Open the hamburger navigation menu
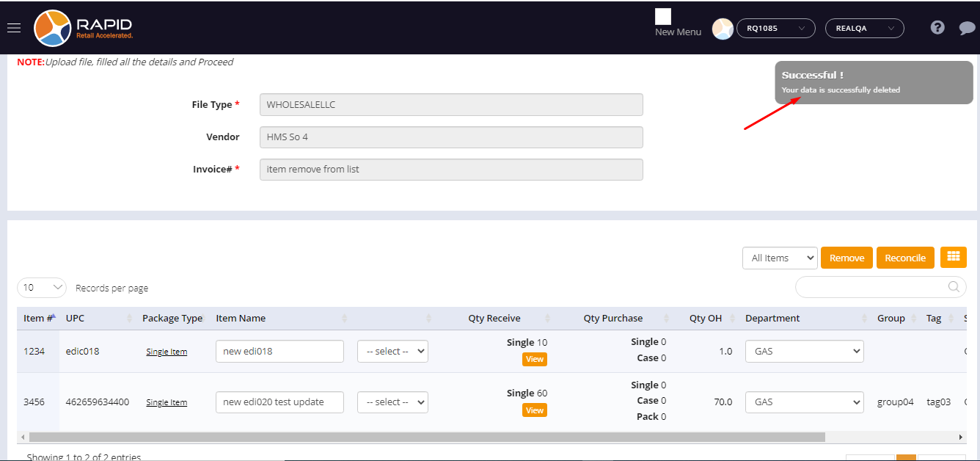 [x=14, y=28]
